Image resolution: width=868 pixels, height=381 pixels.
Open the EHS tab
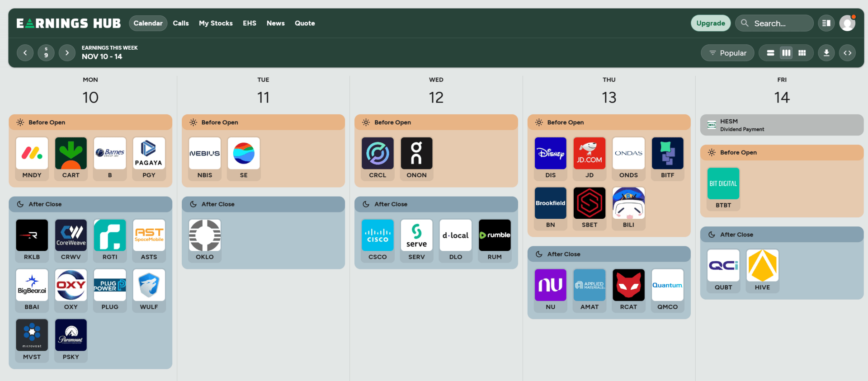coord(250,23)
